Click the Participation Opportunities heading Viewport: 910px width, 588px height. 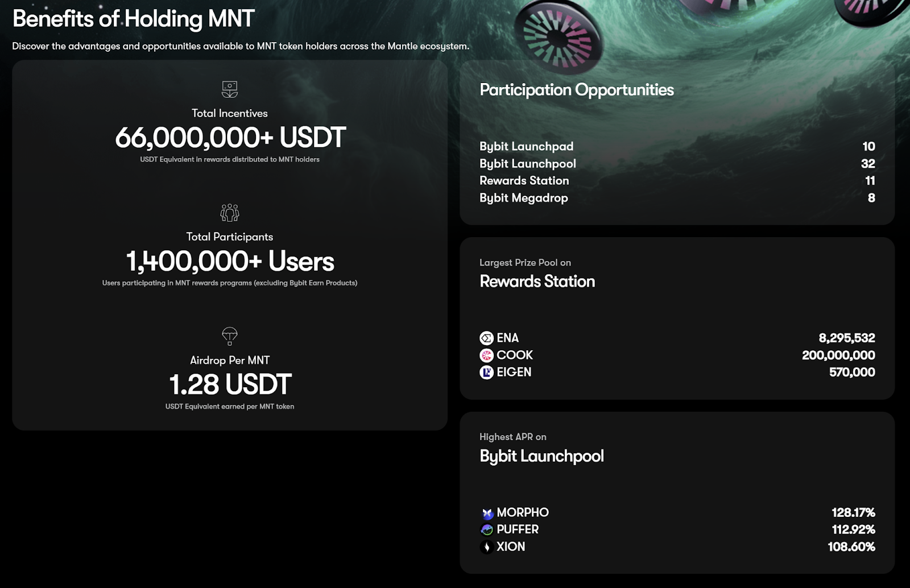(x=576, y=90)
